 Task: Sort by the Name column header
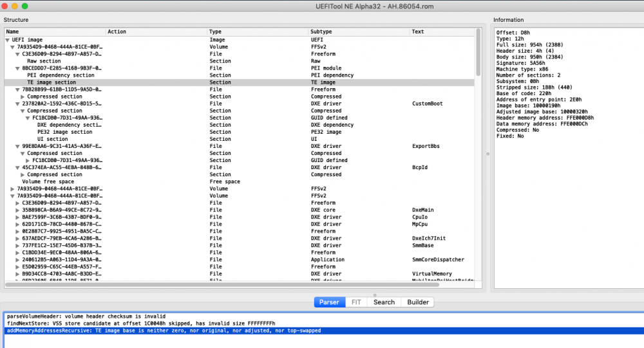point(55,32)
